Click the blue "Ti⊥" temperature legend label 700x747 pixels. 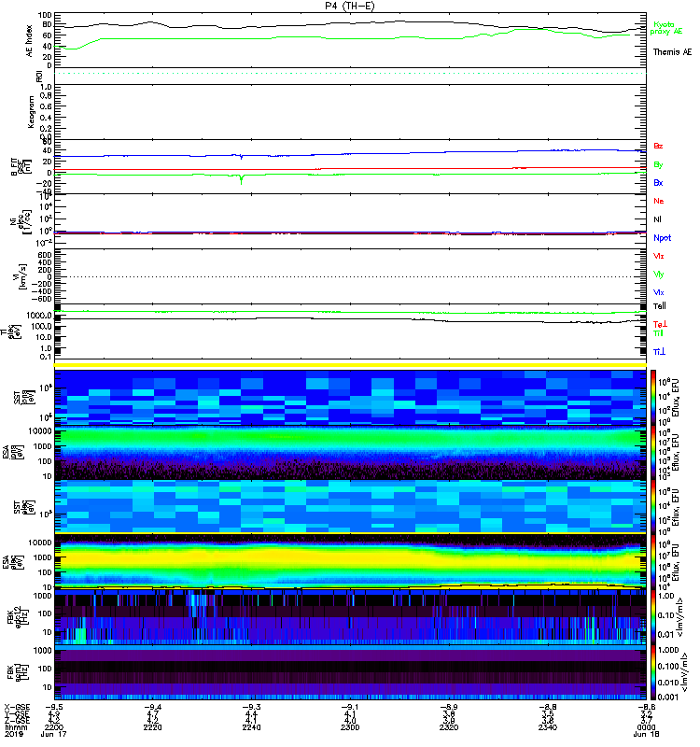pyautogui.click(x=659, y=352)
